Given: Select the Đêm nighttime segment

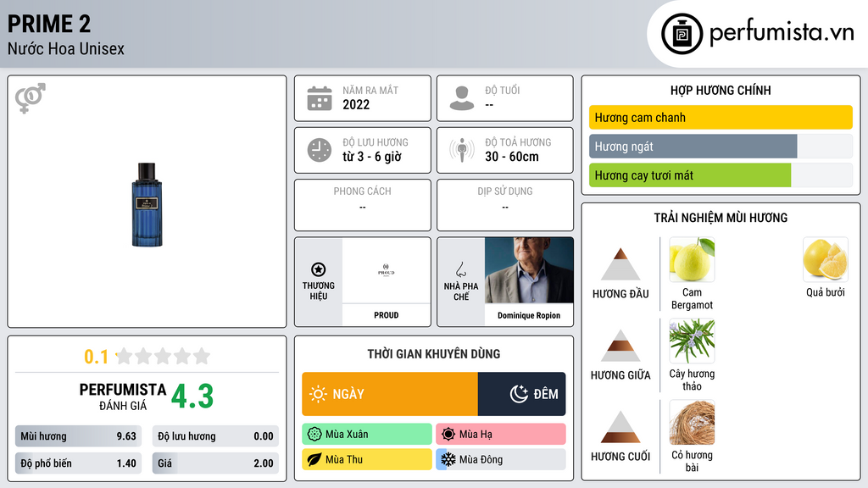Looking at the screenshot, I should click(x=521, y=394).
